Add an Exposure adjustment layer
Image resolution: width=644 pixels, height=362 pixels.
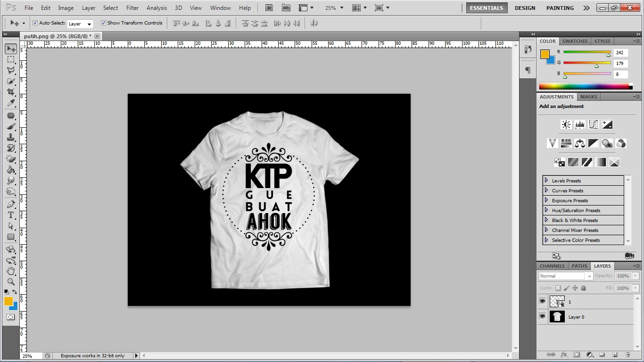click(x=607, y=124)
